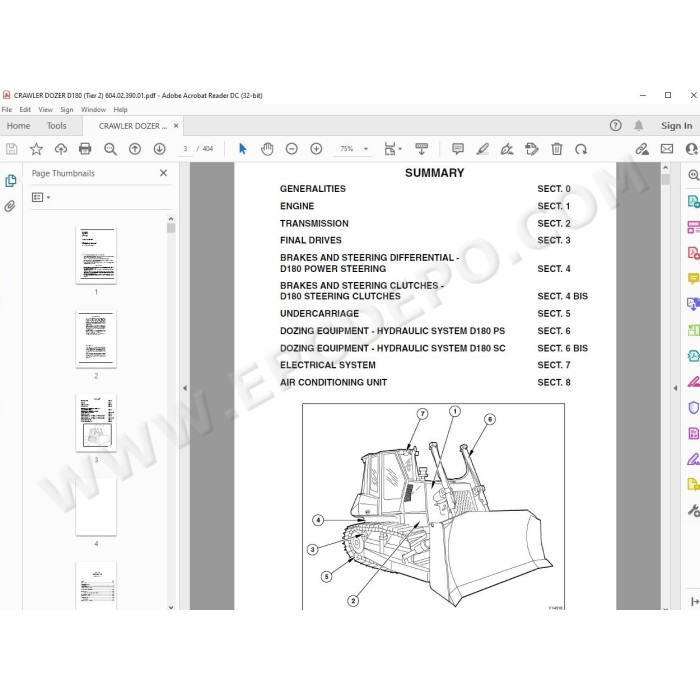Click the Sign In button
This screenshot has width=700, height=700.
point(676,126)
